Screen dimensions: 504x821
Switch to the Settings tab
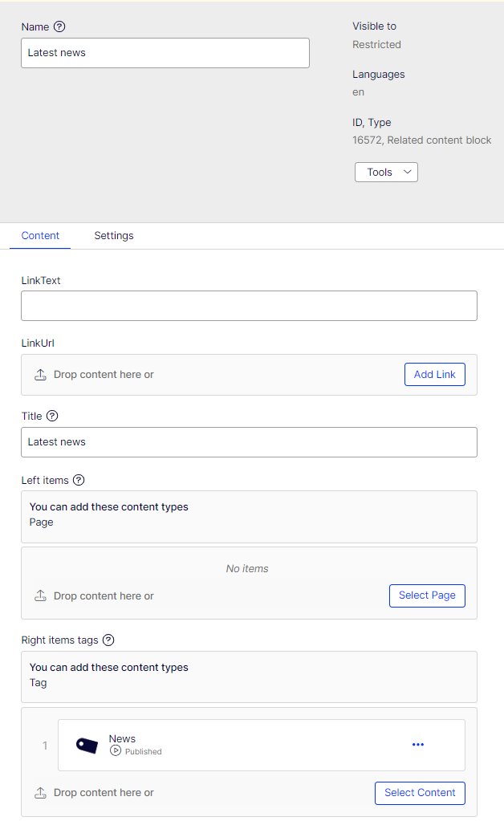pos(114,236)
